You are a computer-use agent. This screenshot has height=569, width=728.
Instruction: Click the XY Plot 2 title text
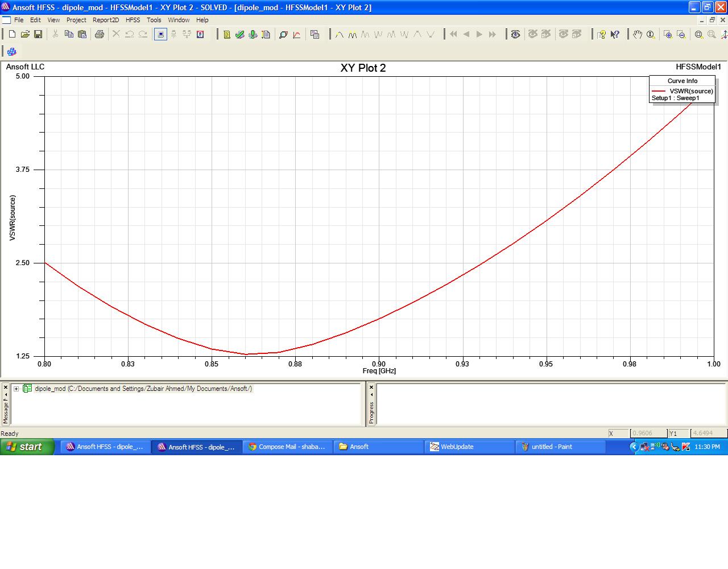pos(363,68)
